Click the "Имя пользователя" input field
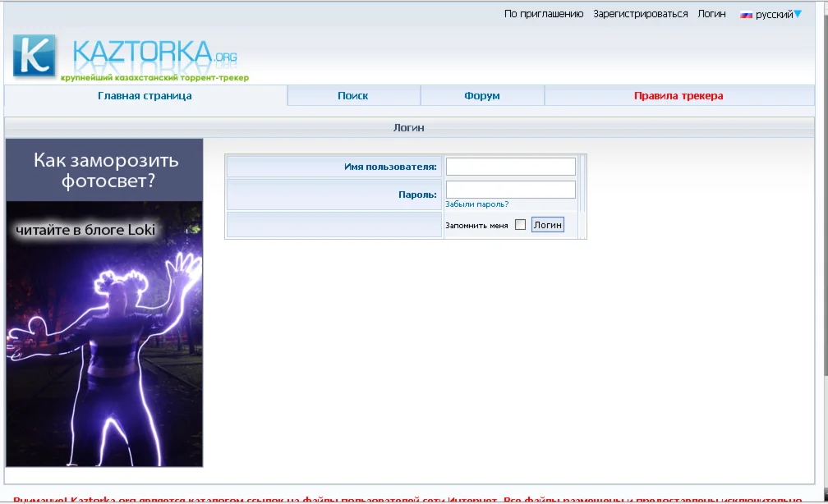Viewport: 828px width, 504px height. tap(509, 166)
